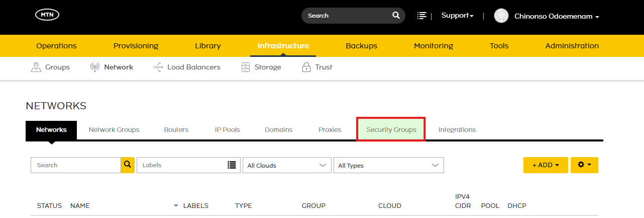Switch to the IP Pools tab

pos(228,130)
